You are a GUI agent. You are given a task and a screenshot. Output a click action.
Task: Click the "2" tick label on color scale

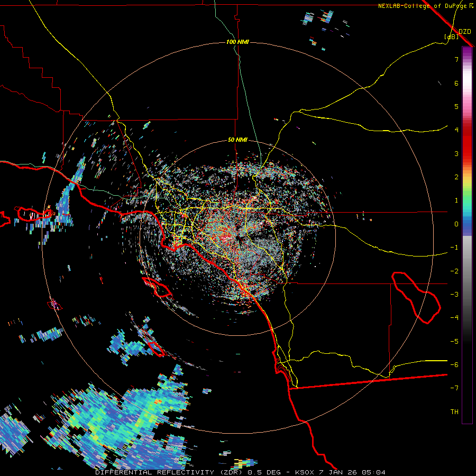456,177
